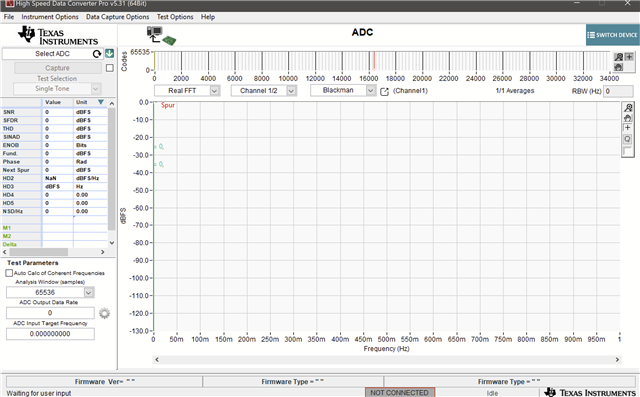Toggle the checkbox next to Capture
Viewport: 640px width, 397px height.
[109, 68]
